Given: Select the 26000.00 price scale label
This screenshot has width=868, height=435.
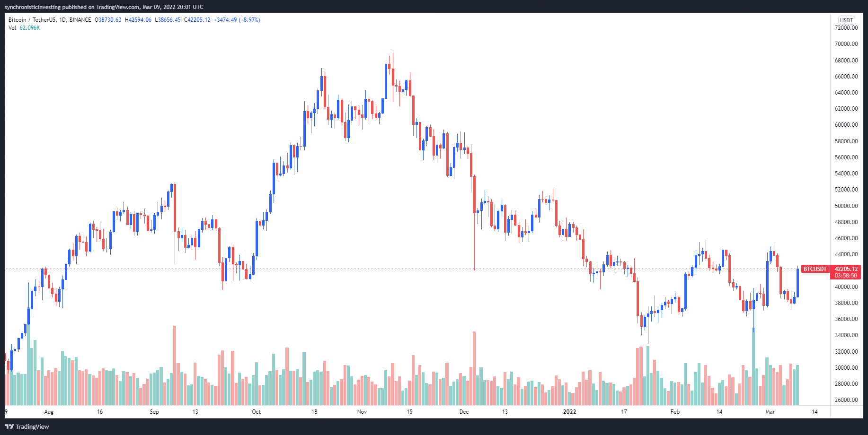Looking at the screenshot, I should pyautogui.click(x=846, y=400).
